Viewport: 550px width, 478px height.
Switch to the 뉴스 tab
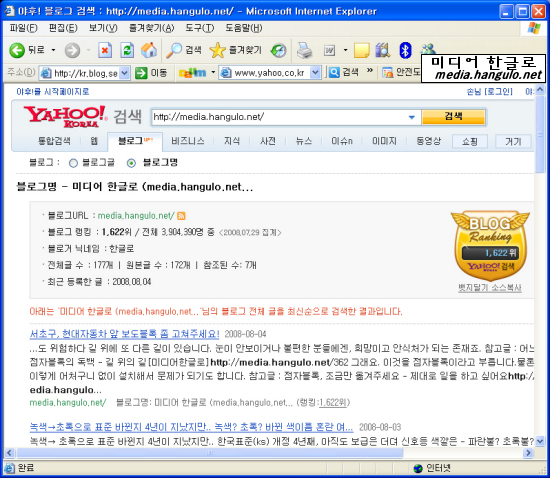click(x=304, y=141)
